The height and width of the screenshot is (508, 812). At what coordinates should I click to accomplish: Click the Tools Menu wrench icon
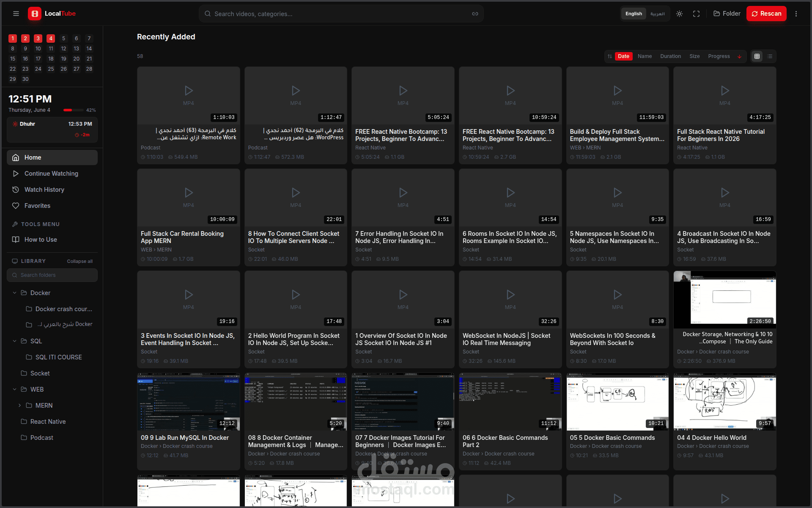click(x=15, y=224)
